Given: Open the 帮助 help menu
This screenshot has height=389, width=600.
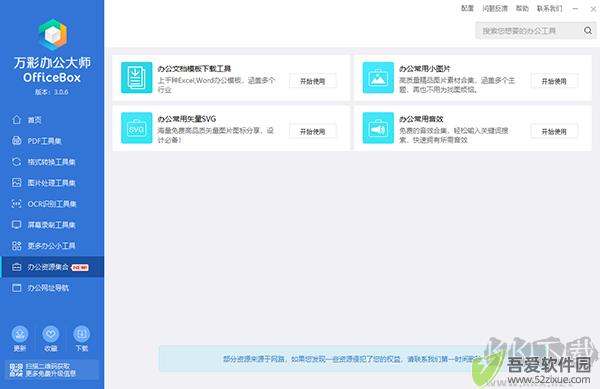Looking at the screenshot, I should coord(522,8).
